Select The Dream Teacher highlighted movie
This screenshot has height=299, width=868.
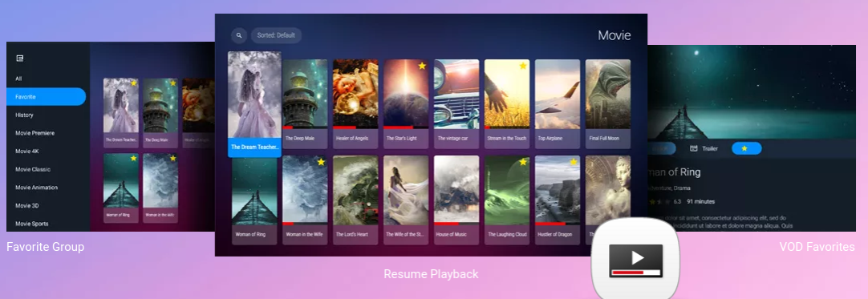(254, 104)
